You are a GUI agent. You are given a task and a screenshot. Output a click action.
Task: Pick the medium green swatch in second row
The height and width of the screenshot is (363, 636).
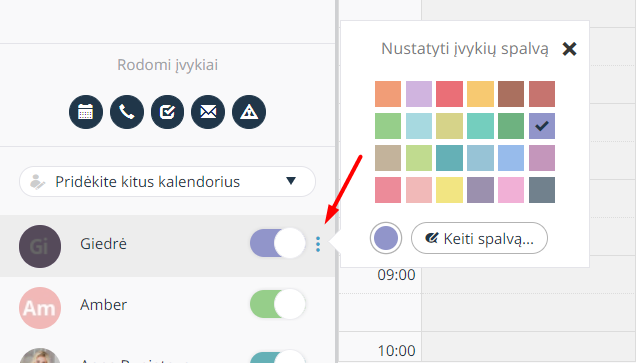tap(511, 126)
